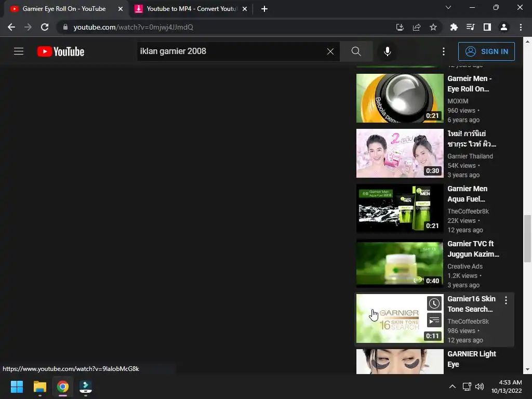The image size is (532, 399).
Task: Open the tab search chevron
Action: (448, 7)
